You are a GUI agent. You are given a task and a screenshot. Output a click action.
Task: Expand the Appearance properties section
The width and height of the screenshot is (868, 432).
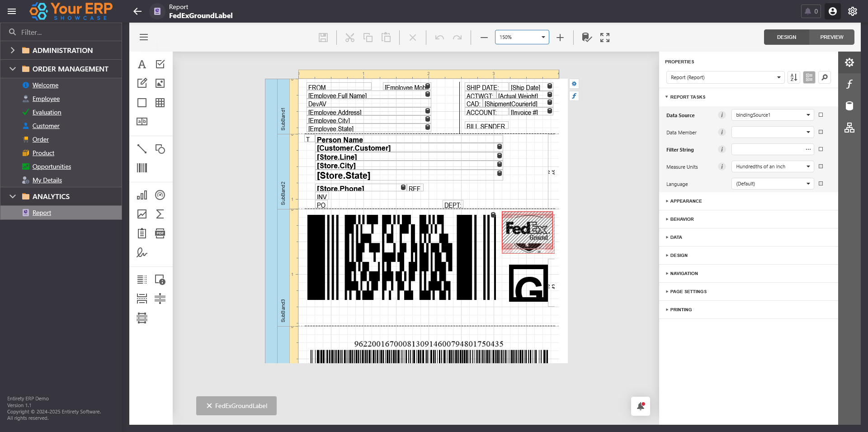tap(686, 201)
